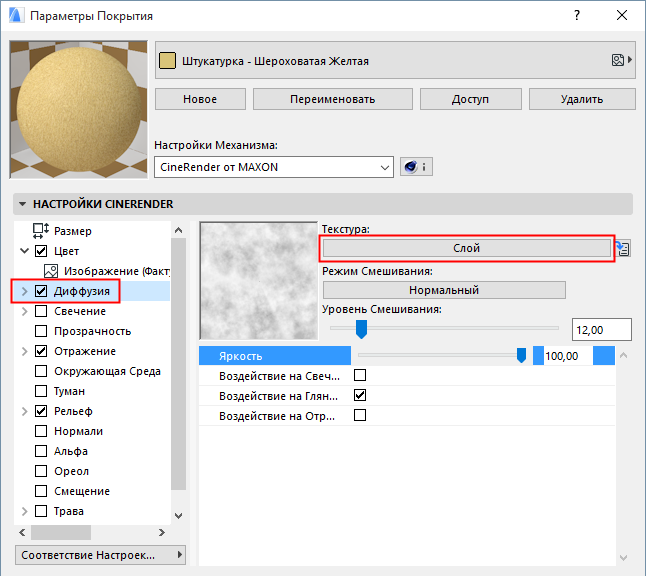Enable the Туман checkbox
646x576 pixels.
41,391
